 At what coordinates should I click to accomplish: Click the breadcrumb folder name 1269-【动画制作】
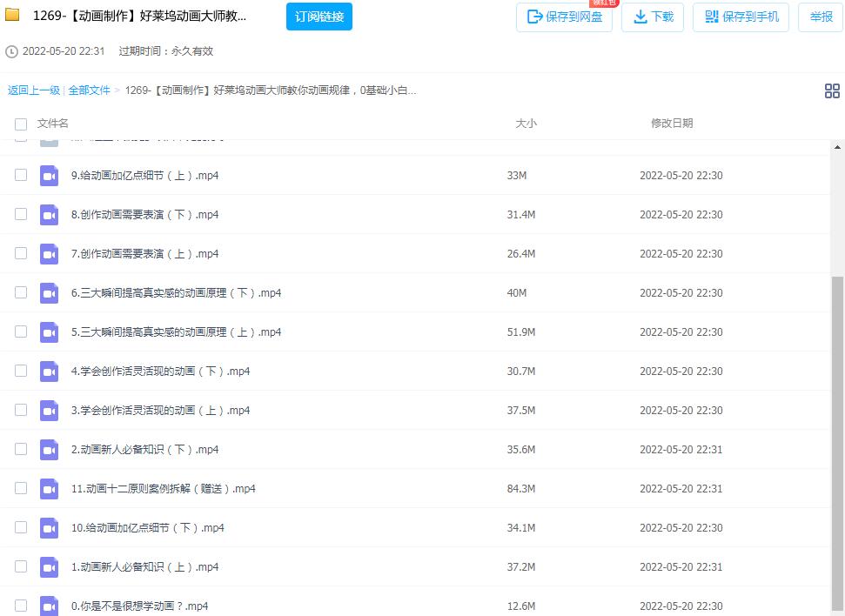pos(271,90)
